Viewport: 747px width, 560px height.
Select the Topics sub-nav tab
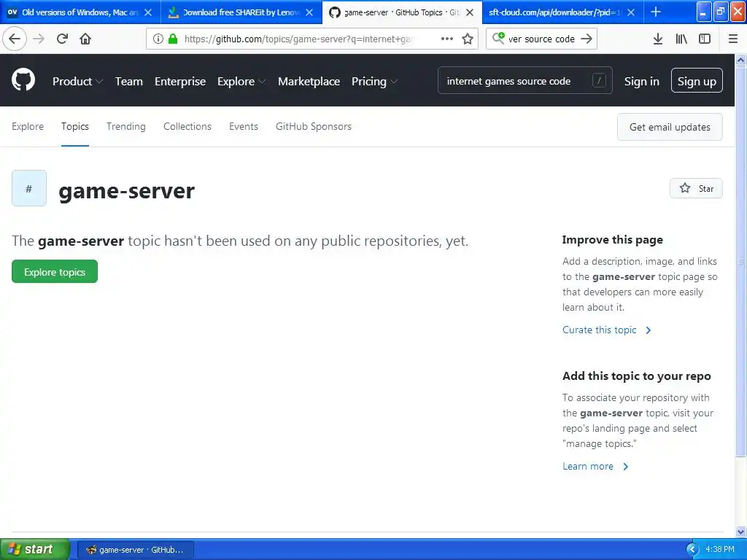75,126
